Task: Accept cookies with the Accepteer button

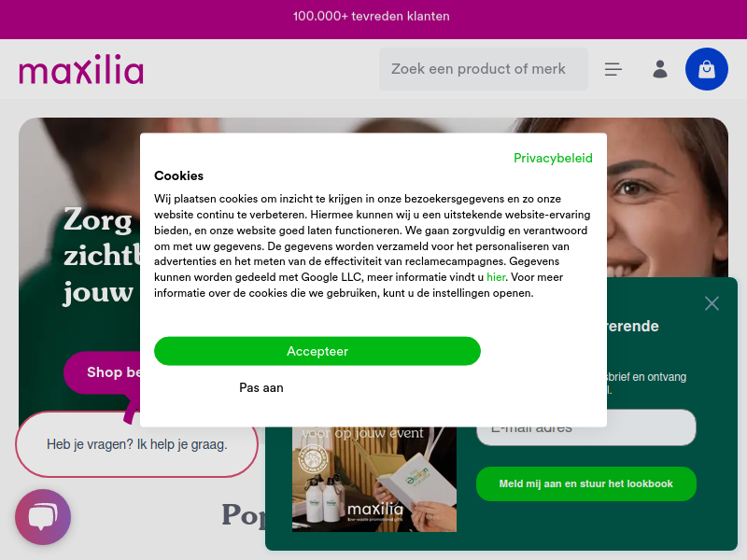Action: 317,351
